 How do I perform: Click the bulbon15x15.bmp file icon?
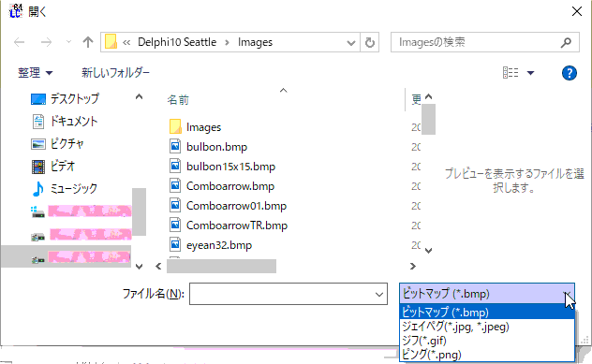175,166
